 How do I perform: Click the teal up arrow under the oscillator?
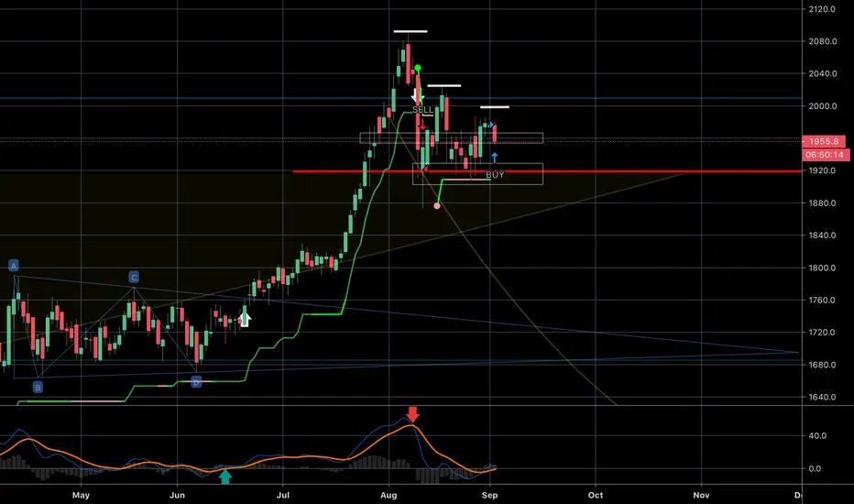pos(224,477)
